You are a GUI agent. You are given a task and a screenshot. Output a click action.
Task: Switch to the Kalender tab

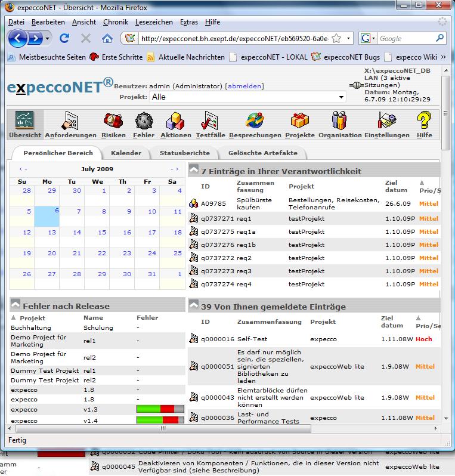(126, 153)
